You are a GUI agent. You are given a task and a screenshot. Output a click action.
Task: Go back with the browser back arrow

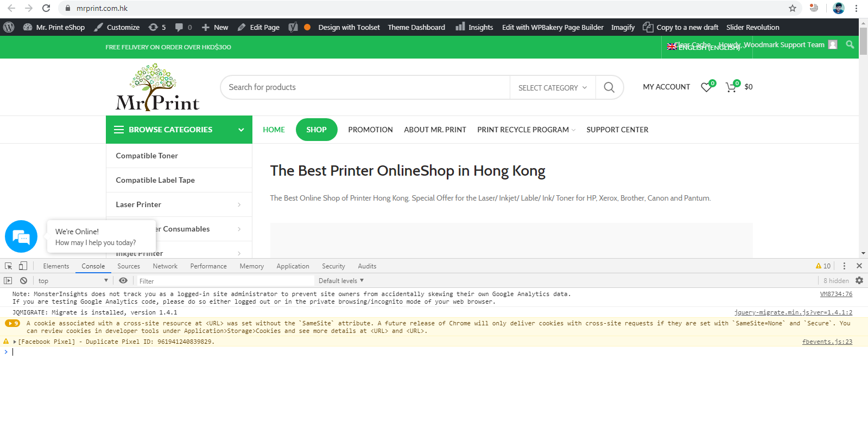(x=11, y=8)
